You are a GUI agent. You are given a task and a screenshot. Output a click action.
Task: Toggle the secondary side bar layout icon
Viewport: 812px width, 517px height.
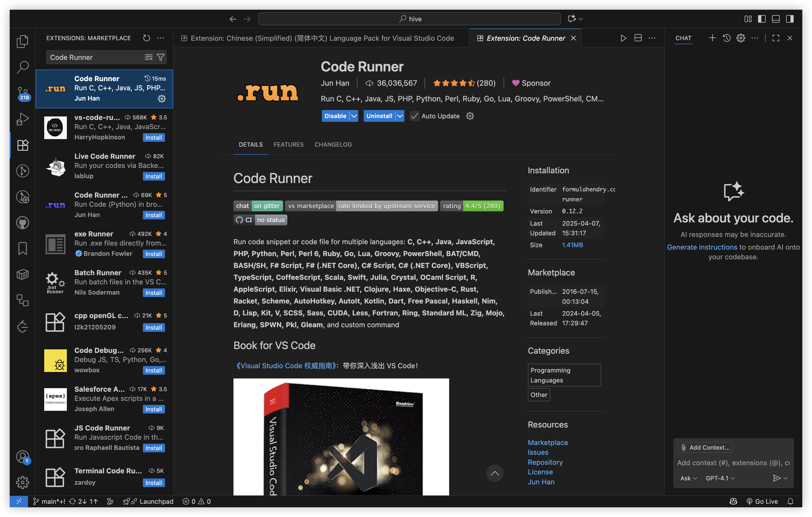(790, 19)
